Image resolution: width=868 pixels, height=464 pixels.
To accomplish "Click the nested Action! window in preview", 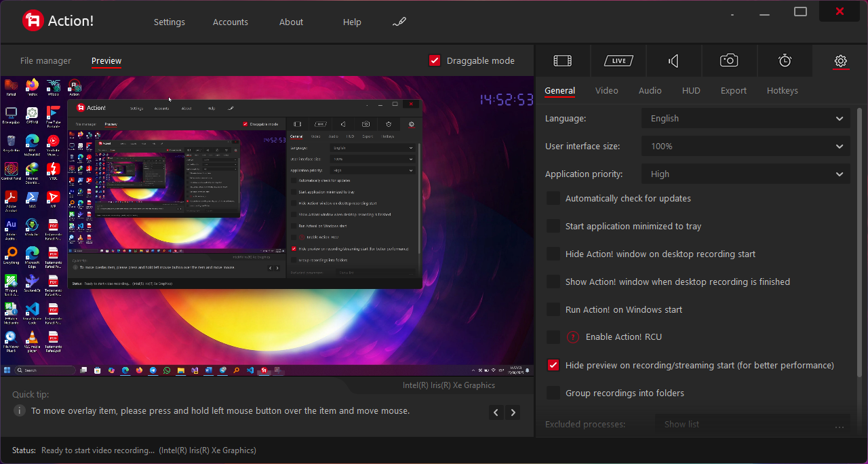I will [245, 193].
